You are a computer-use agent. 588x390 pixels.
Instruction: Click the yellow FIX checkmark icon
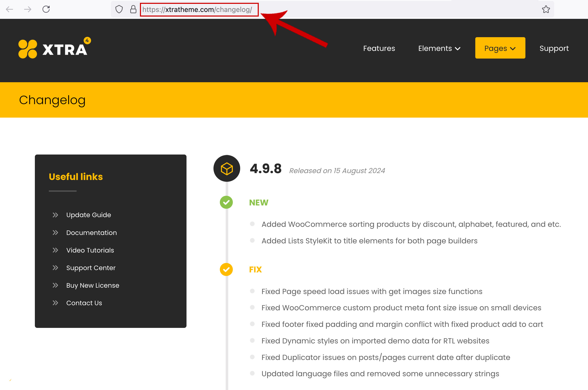[226, 269]
